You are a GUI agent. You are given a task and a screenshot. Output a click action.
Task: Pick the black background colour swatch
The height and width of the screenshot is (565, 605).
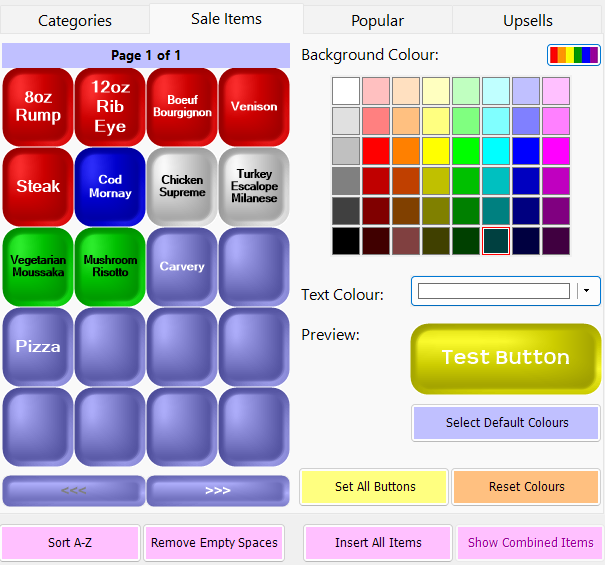tap(346, 241)
